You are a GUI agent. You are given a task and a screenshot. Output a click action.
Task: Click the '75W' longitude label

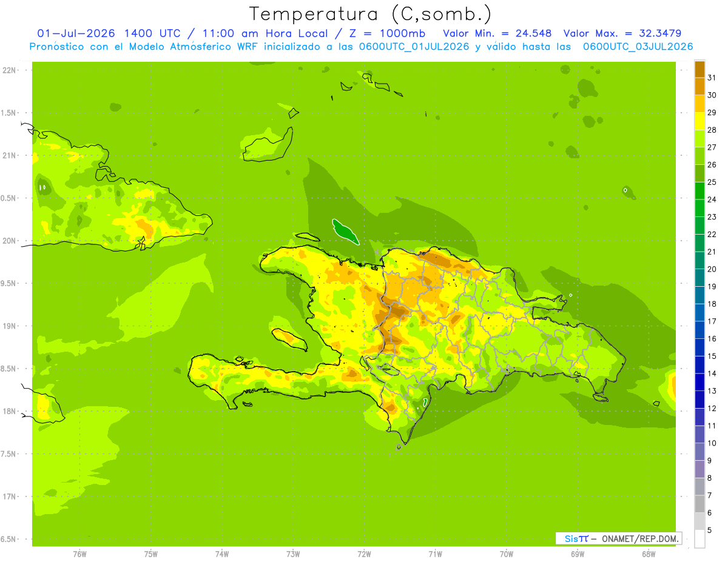tap(151, 554)
